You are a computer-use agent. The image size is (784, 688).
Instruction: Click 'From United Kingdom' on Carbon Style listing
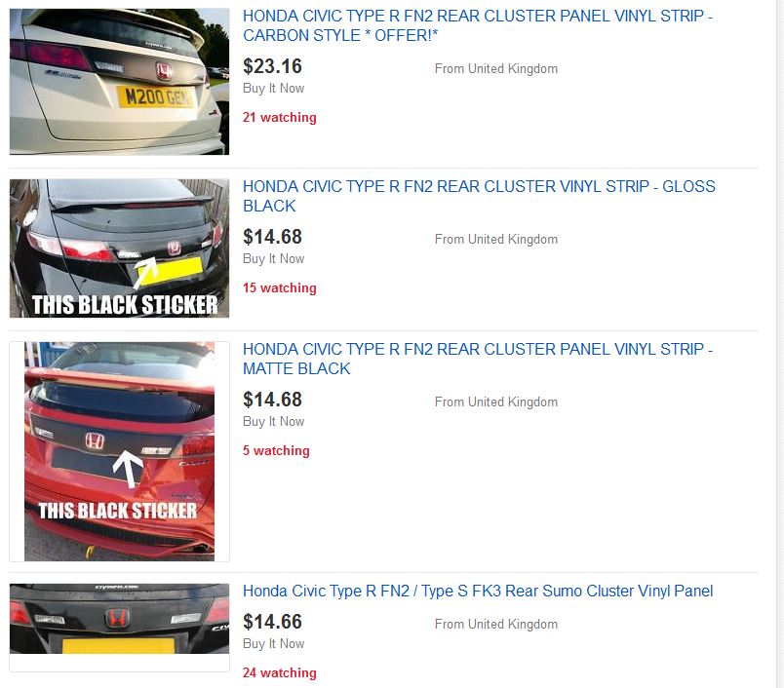[x=496, y=68]
